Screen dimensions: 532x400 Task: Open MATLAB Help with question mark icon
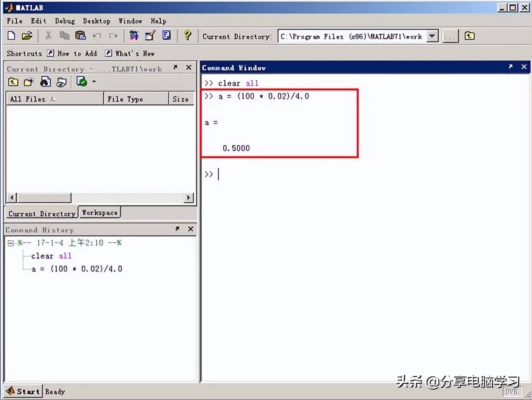click(x=187, y=36)
